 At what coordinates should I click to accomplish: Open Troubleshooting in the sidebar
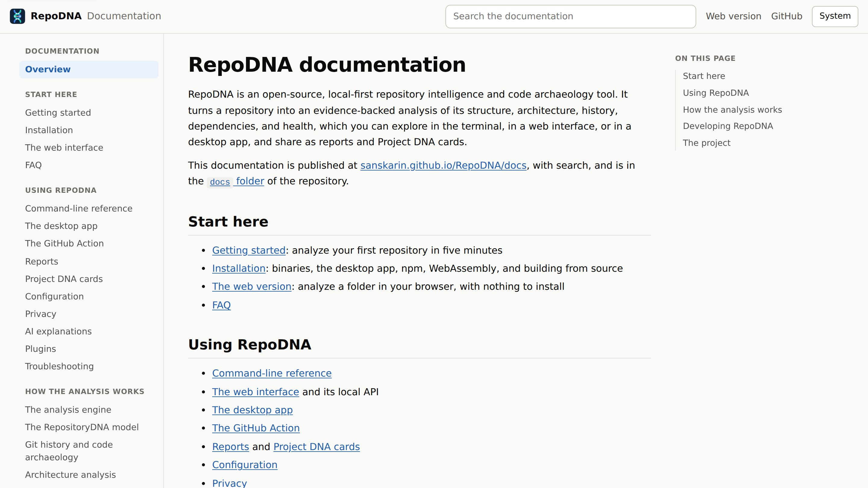(59, 366)
